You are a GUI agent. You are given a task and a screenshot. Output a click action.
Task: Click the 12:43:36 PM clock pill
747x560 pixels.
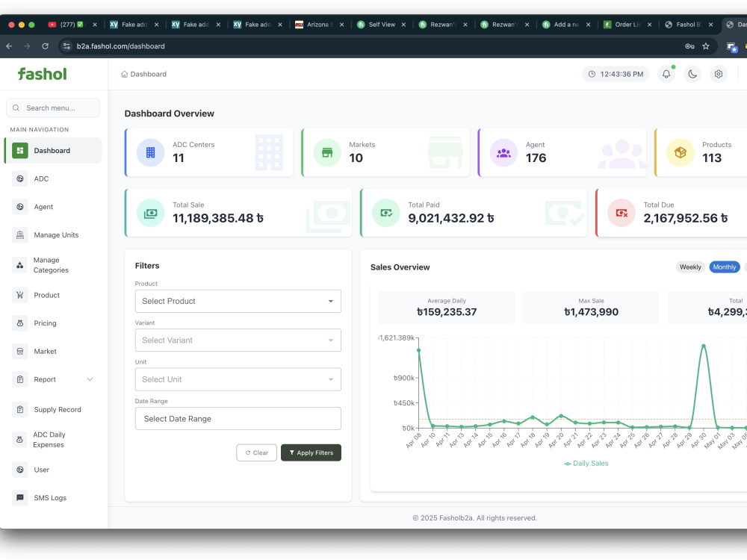pyautogui.click(x=616, y=74)
